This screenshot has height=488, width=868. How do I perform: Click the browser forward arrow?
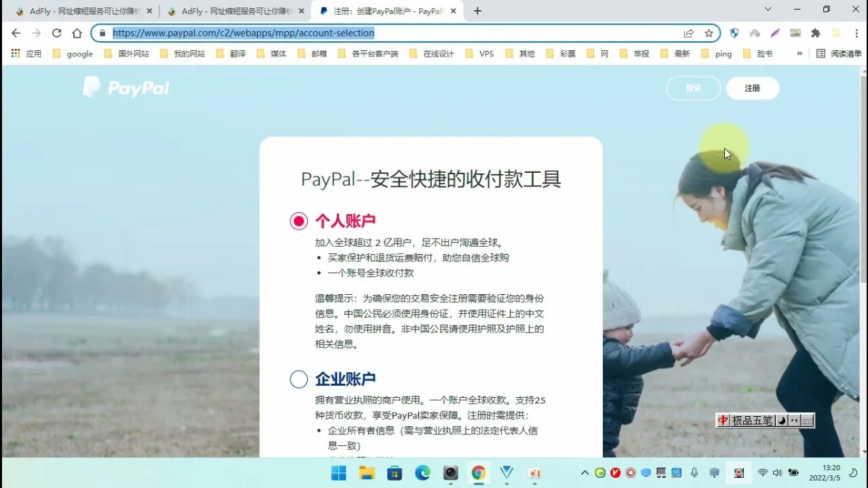[x=36, y=33]
